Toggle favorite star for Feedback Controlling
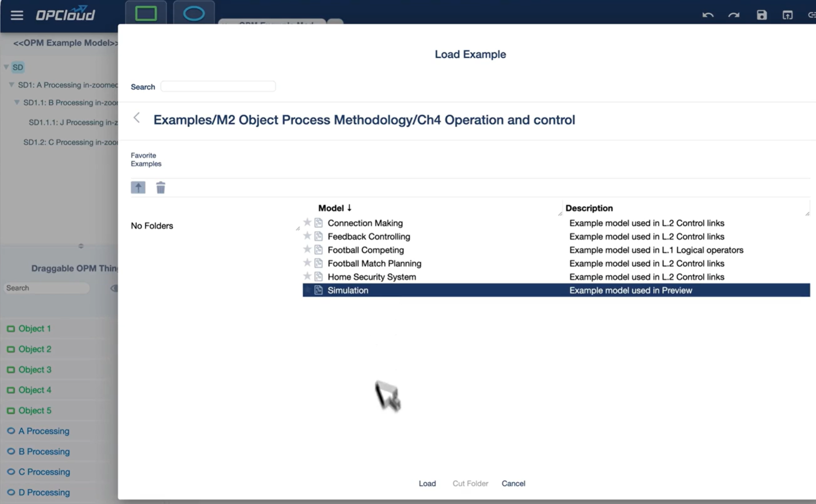The image size is (816, 504). pos(308,236)
